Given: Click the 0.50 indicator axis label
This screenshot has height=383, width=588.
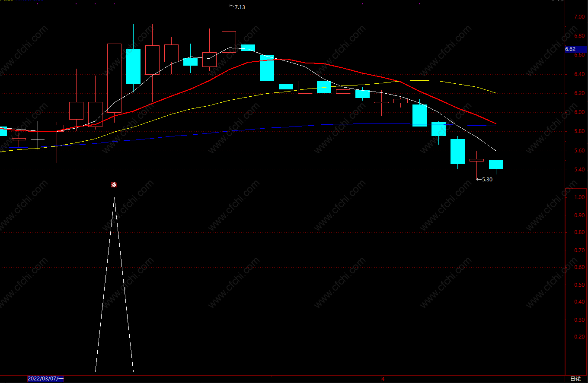Looking at the screenshot, I should [579, 285].
